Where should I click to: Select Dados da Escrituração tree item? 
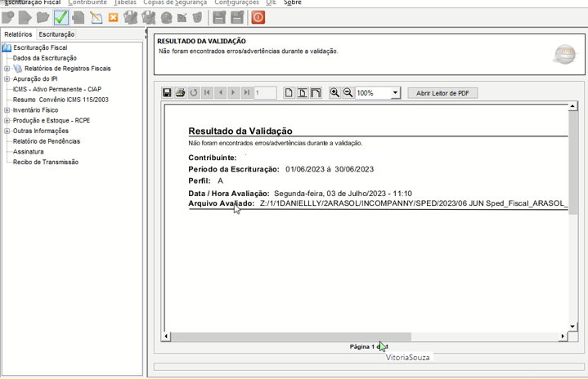[x=45, y=58]
